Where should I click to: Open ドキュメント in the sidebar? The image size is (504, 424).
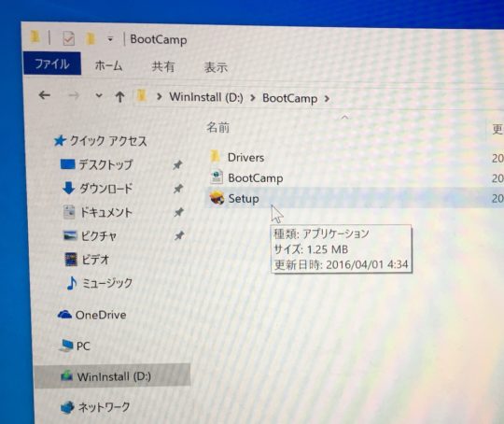click(106, 212)
